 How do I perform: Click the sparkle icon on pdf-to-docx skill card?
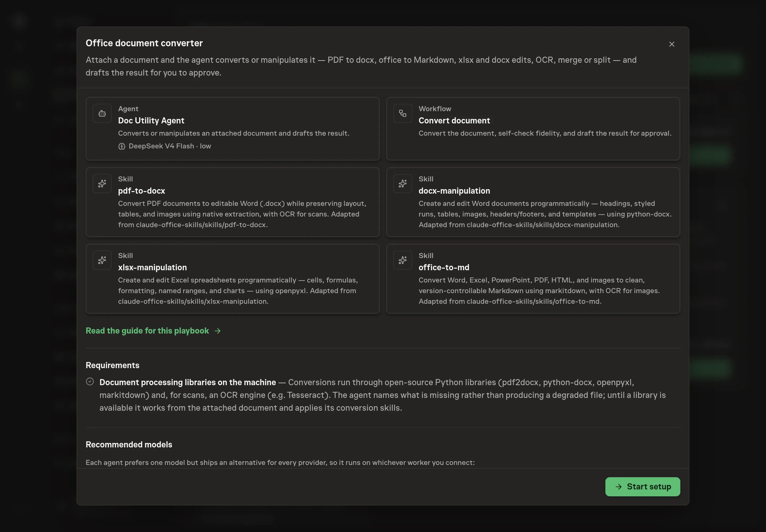coord(102,183)
